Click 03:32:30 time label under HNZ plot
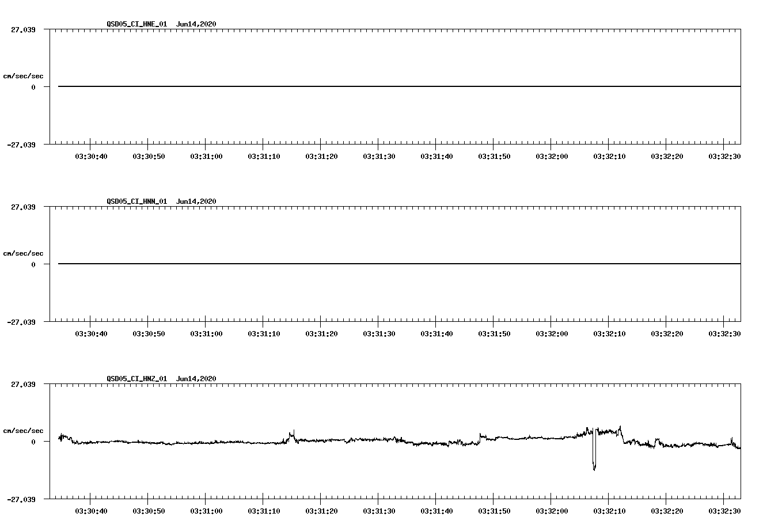 pyautogui.click(x=724, y=511)
